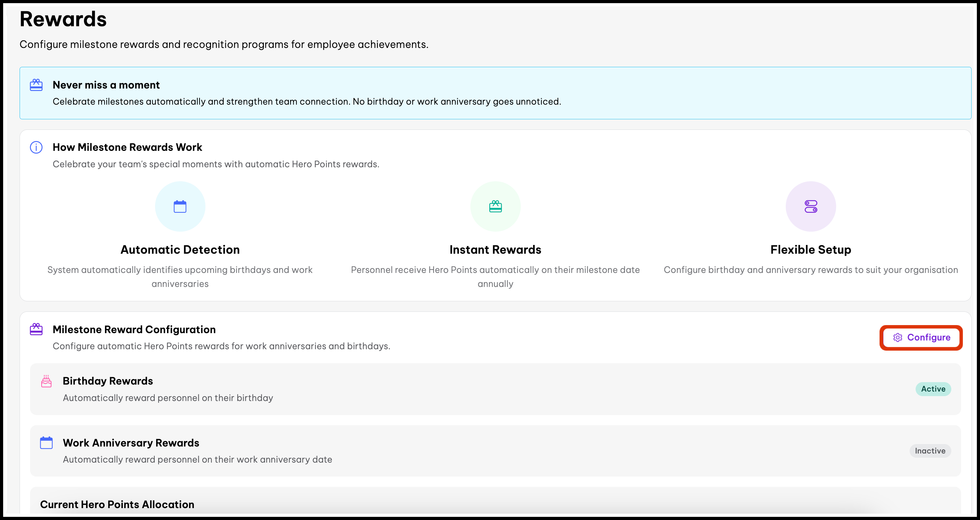Click the toggles icon above Flexible Setup
Screen dimensions: 980x520
811,206
